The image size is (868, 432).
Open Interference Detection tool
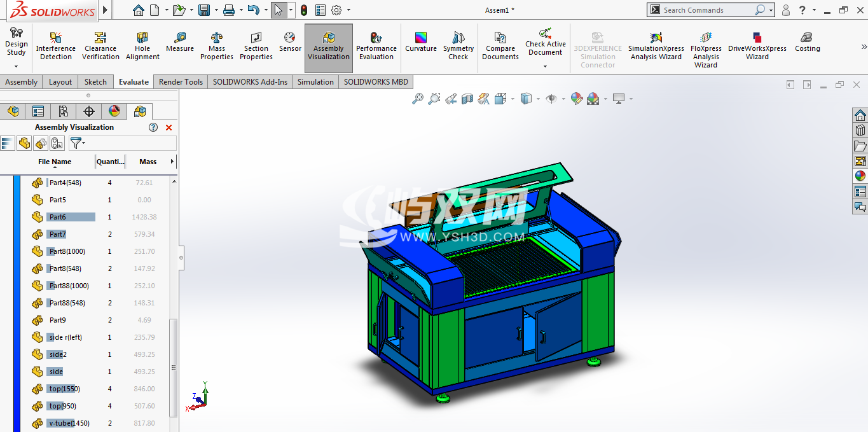[x=56, y=45]
